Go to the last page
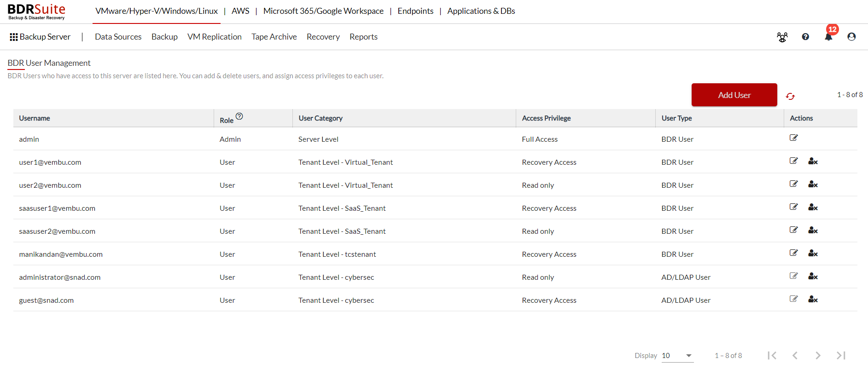This screenshot has width=868, height=381. pyautogui.click(x=841, y=355)
